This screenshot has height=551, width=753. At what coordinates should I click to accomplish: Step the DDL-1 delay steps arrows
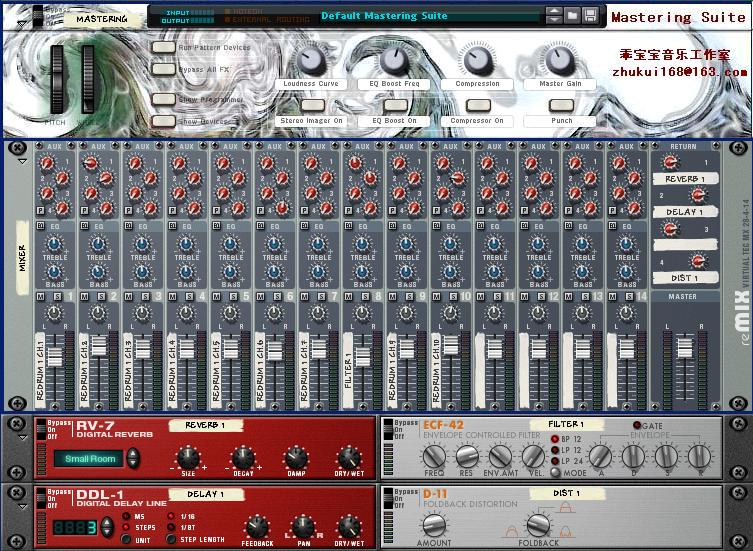click(107, 527)
